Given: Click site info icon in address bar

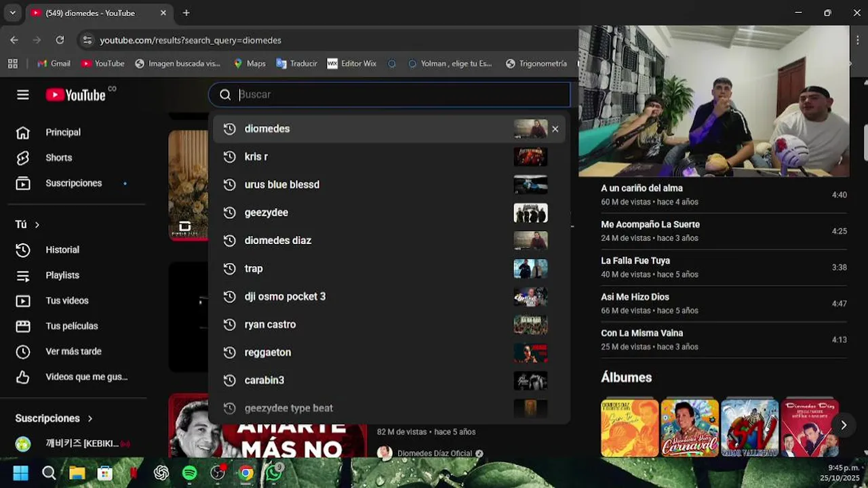Looking at the screenshot, I should tap(87, 40).
